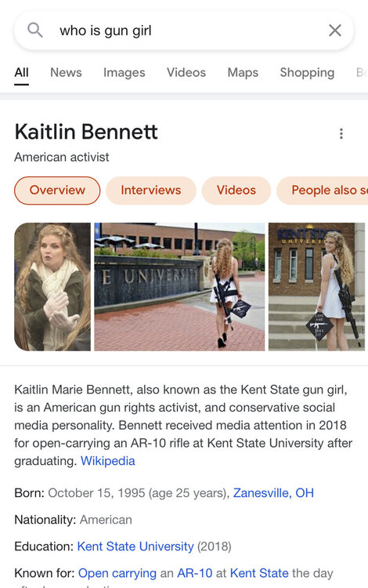Tap the magnifying glass search icon
The image size is (368, 588).
[35, 30]
